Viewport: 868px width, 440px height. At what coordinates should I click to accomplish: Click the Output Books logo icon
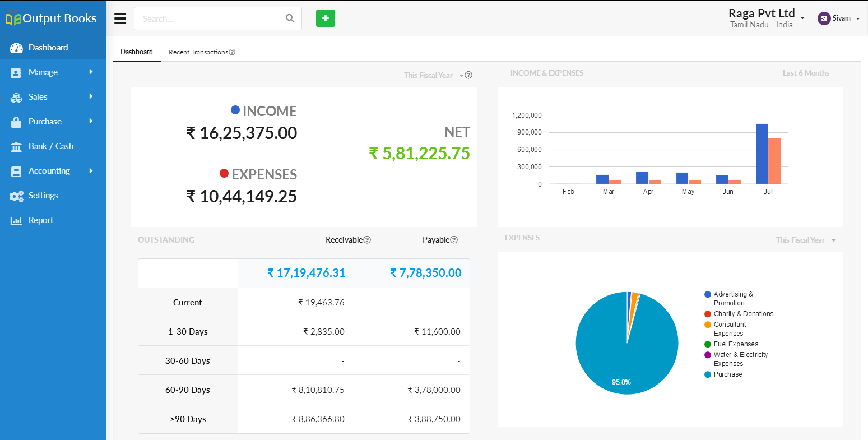click(x=13, y=18)
